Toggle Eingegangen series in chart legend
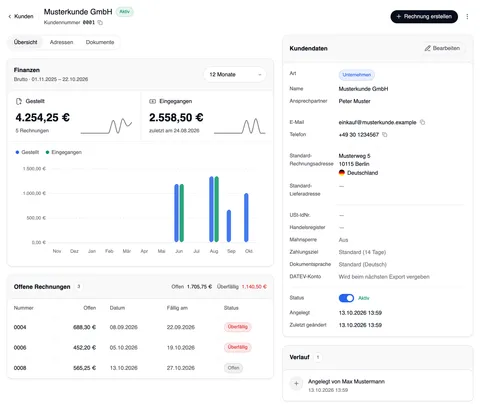 pyautogui.click(x=63, y=152)
